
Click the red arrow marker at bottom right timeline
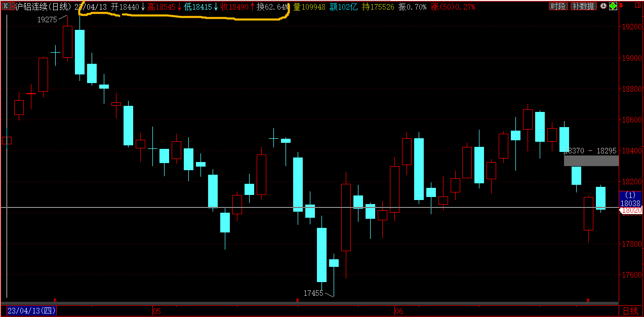point(588,300)
